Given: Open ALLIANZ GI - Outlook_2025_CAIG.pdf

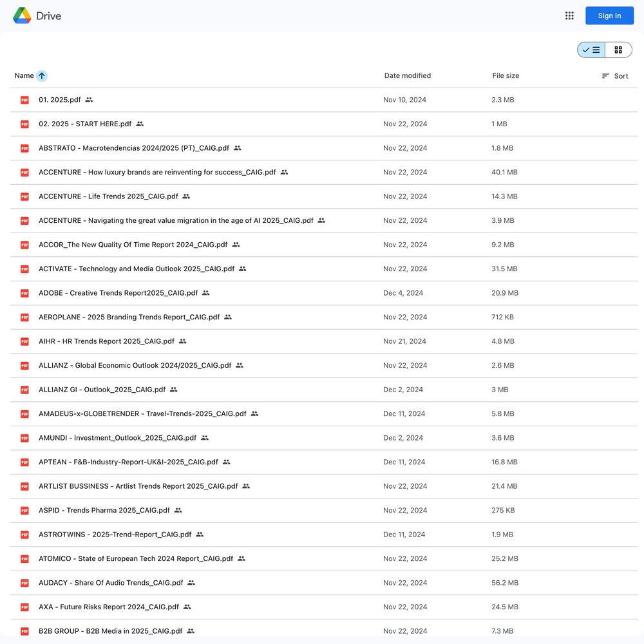Looking at the screenshot, I should pos(102,390).
